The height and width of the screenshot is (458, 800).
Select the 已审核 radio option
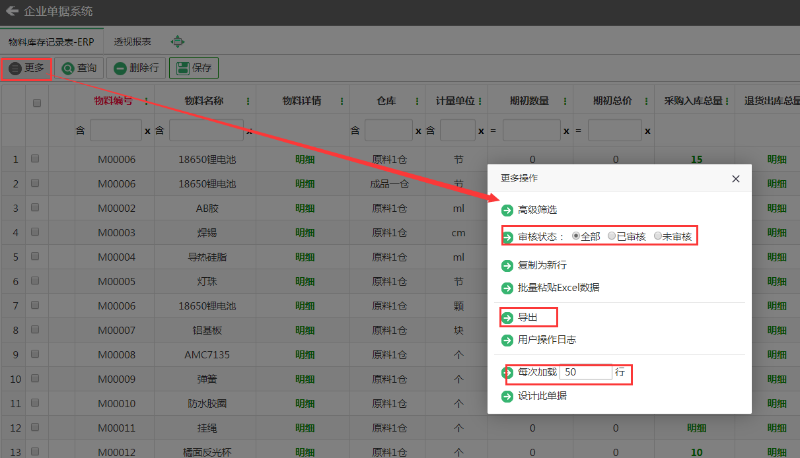pos(612,236)
